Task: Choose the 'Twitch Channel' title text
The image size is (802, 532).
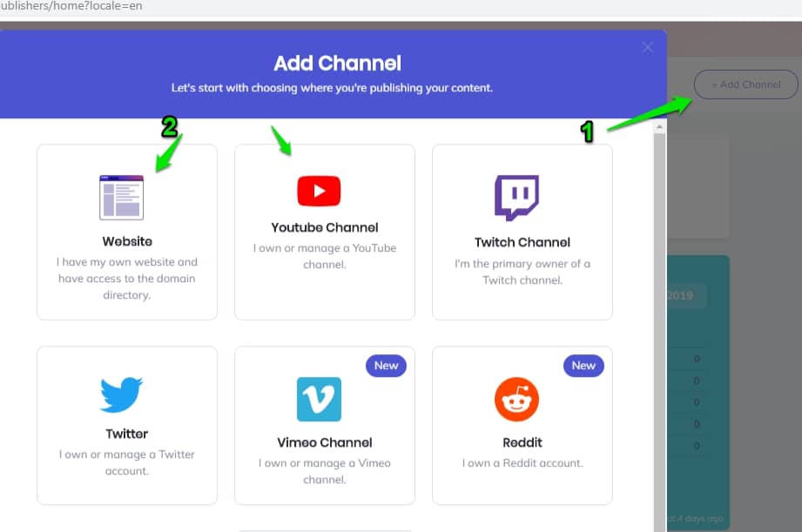Action: pyautogui.click(x=522, y=242)
